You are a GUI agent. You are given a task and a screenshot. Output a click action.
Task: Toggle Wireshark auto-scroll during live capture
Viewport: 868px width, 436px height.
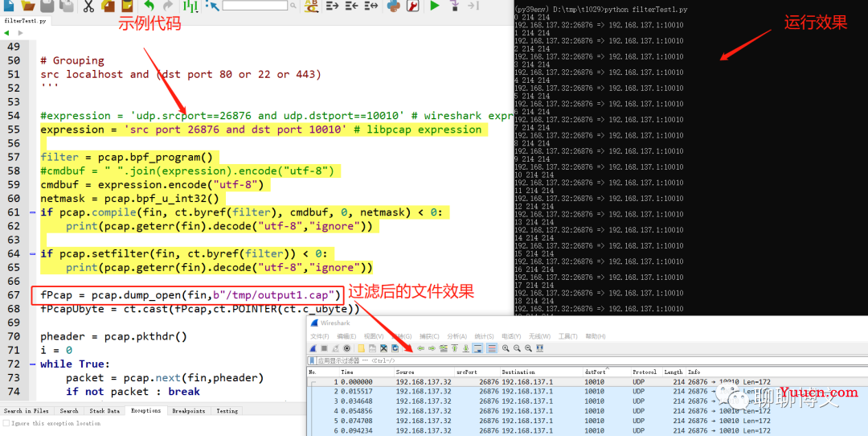tap(477, 348)
